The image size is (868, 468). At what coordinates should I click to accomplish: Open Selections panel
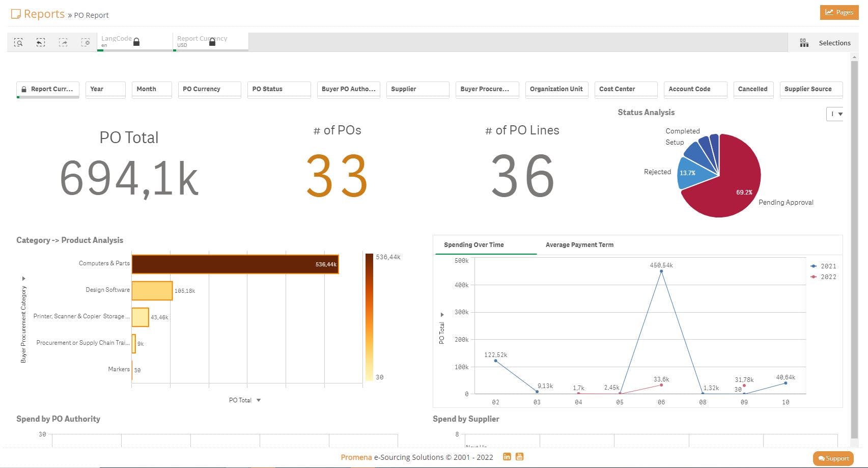(x=825, y=43)
